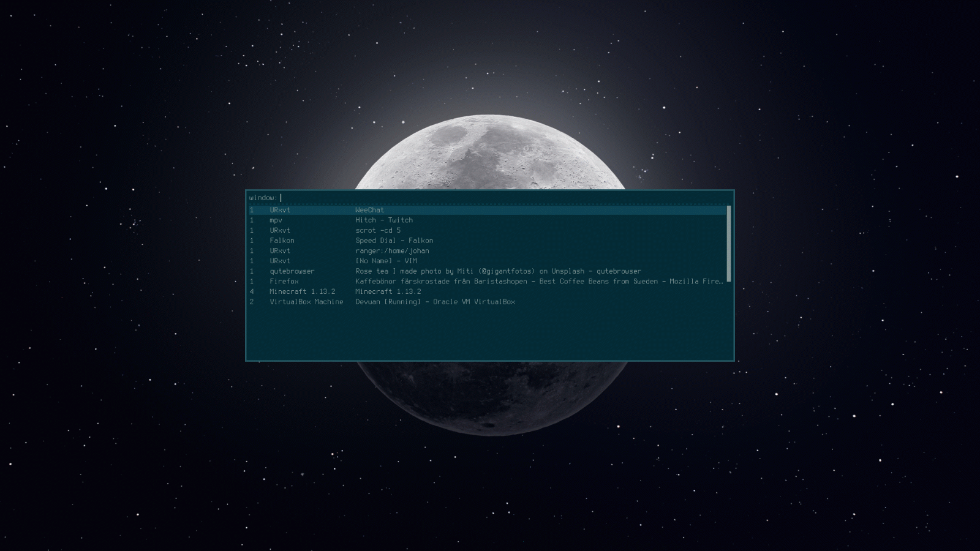Switch to the Hitch - Twitch window
Screen dimensions: 980x551
coord(384,220)
